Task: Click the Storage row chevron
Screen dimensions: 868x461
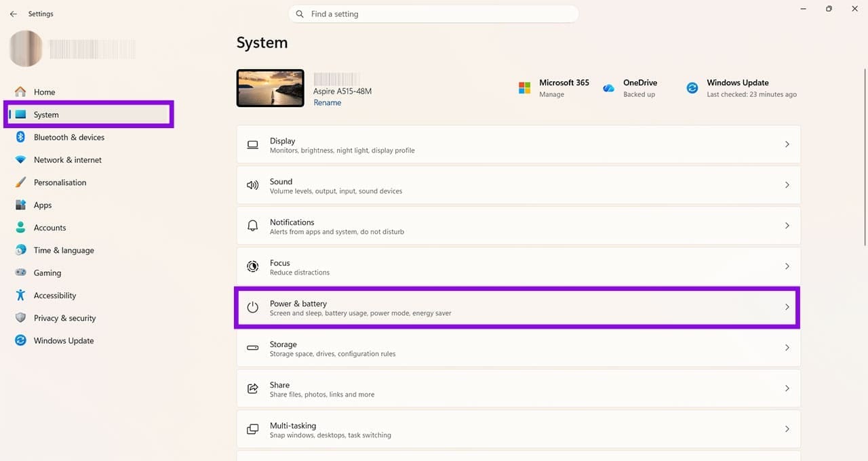Action: (x=787, y=348)
